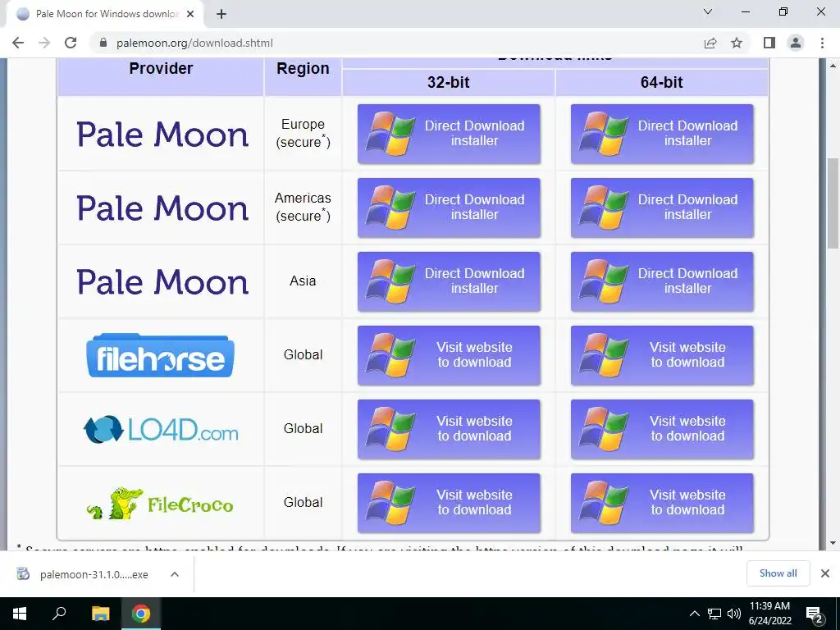Visit LO4D.com for 32-bit download

click(449, 430)
